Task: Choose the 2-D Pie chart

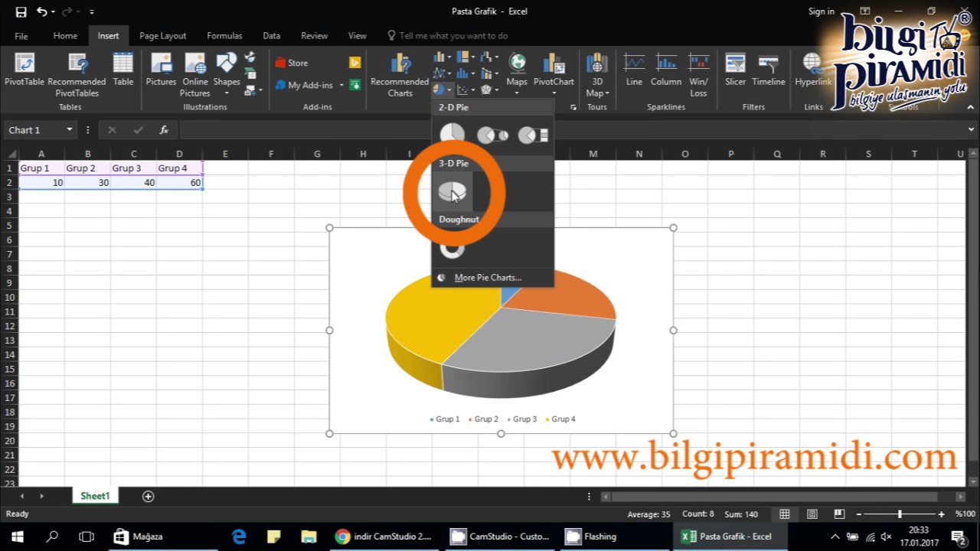Action: [452, 135]
